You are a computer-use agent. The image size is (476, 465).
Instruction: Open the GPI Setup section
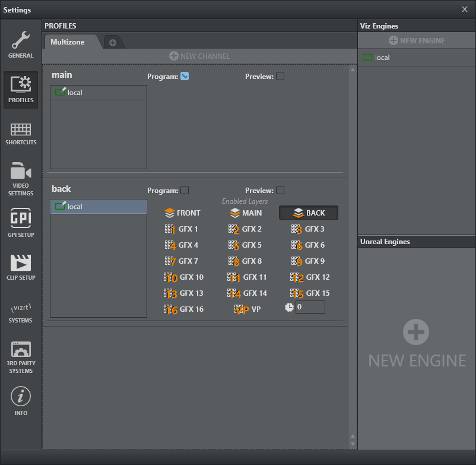point(21,223)
